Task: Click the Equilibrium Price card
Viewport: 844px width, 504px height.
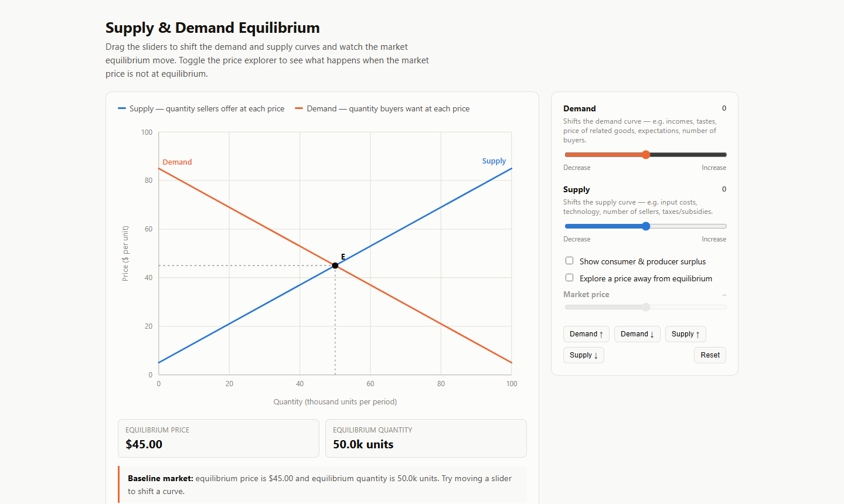Action: (219, 438)
